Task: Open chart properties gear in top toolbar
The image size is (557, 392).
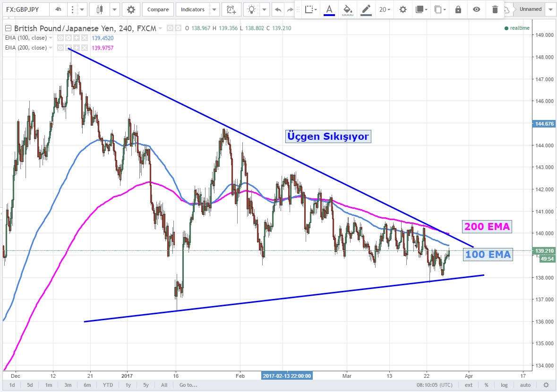Action: pos(131,9)
